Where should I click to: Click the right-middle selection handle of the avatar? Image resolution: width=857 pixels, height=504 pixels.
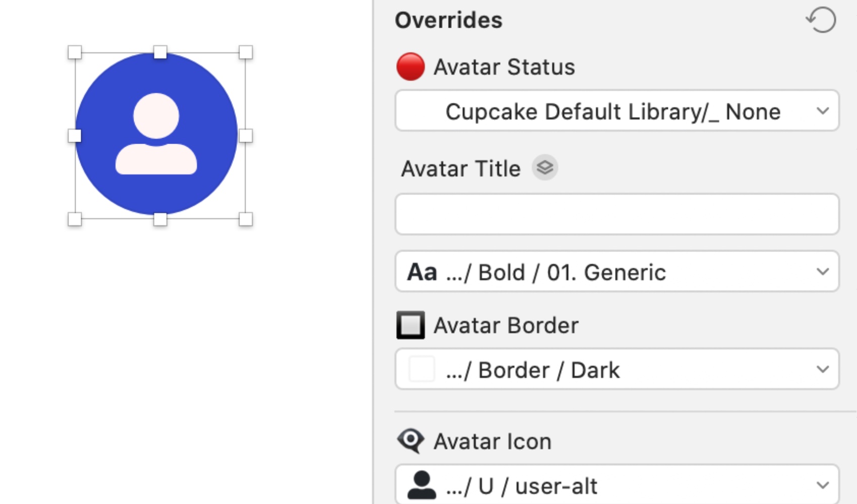(246, 136)
